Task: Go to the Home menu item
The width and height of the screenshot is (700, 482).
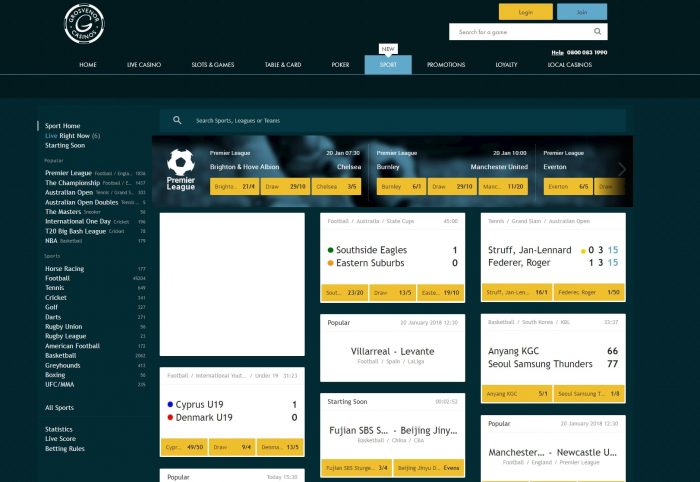Action: pyautogui.click(x=88, y=65)
